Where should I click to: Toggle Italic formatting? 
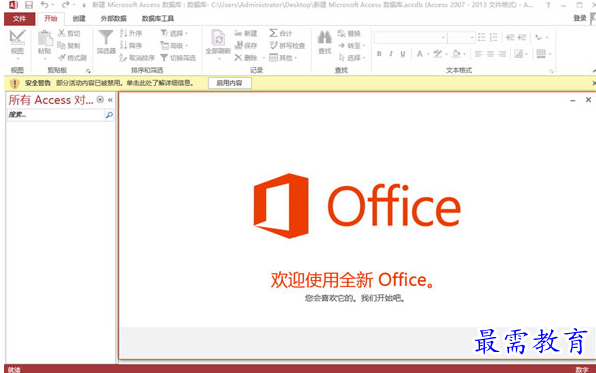tap(391, 54)
